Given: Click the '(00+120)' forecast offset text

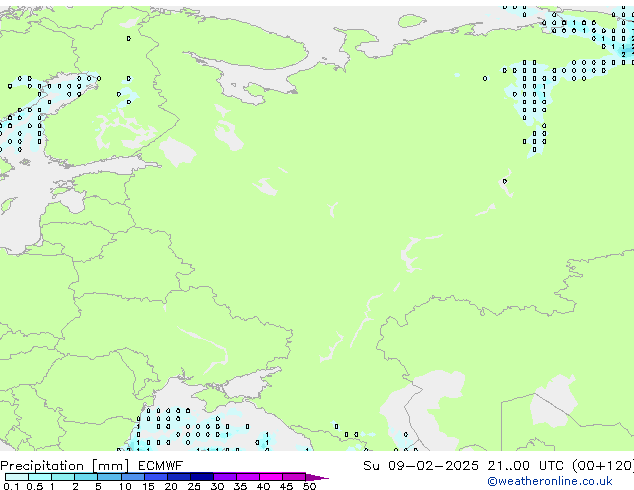Looking at the screenshot, I should 603,466.
